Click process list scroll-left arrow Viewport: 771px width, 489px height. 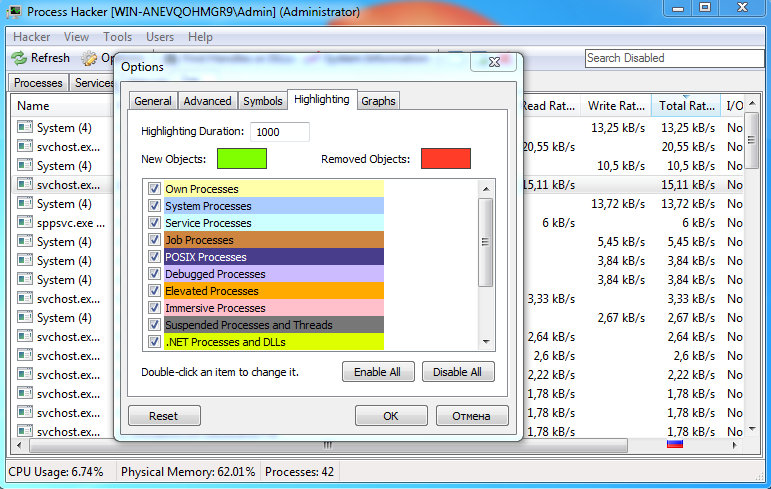19,445
